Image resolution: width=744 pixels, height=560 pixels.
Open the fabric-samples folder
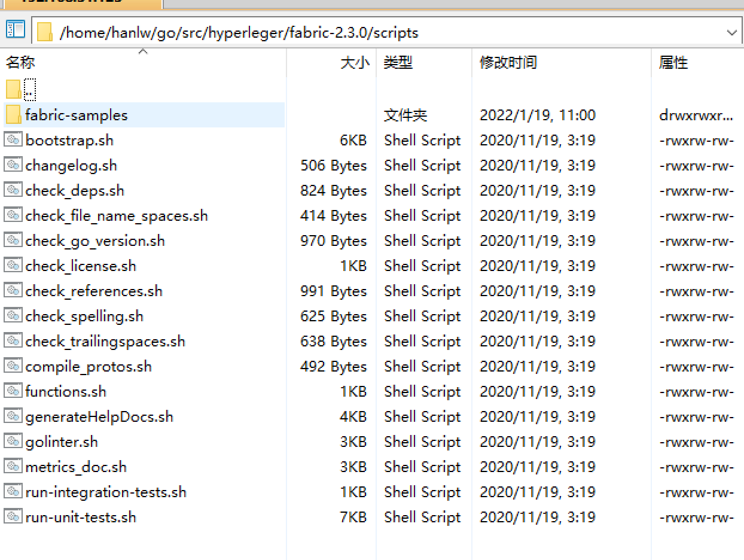click(x=78, y=114)
